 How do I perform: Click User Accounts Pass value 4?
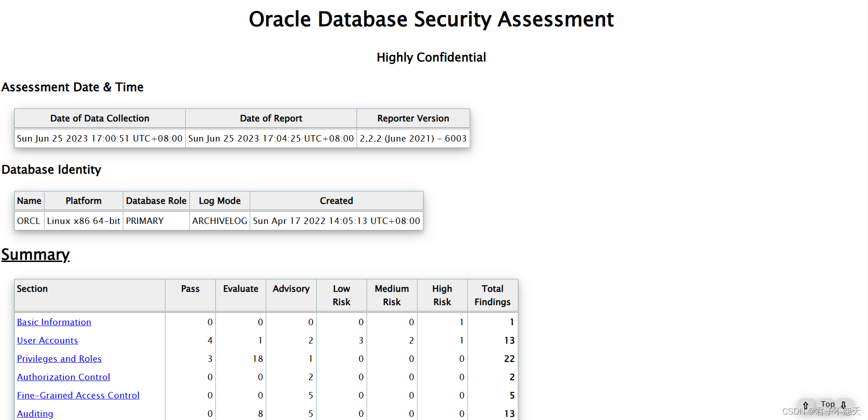point(210,340)
